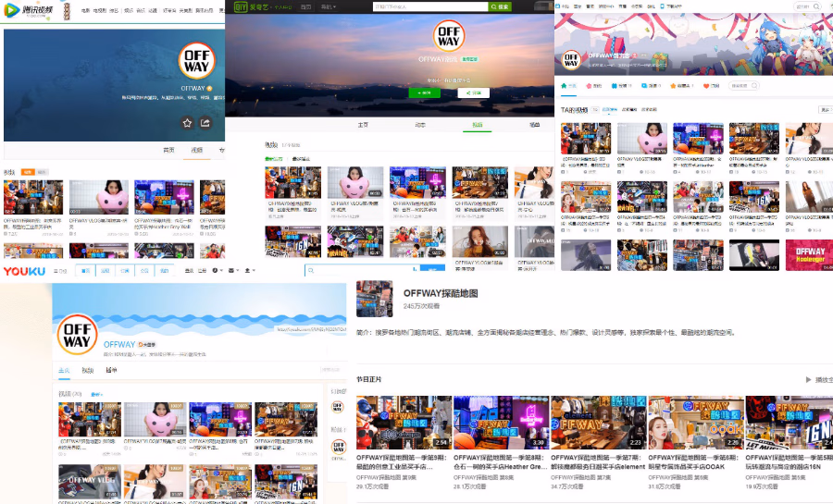Click the green follow button on iQIYI banner

427,92
